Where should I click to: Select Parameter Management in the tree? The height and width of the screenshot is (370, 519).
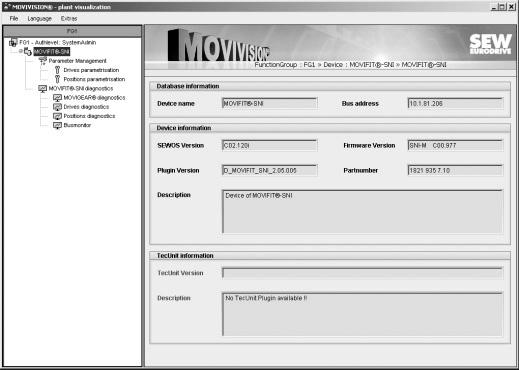77,61
